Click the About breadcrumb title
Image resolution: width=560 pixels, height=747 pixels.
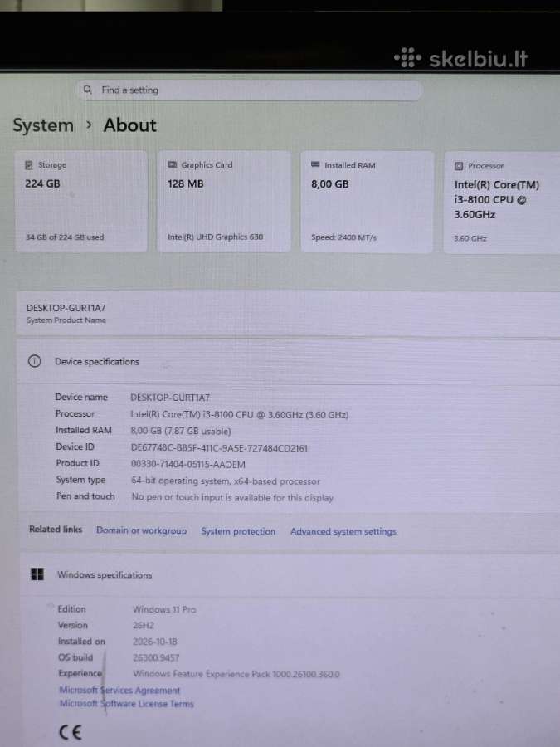(x=130, y=125)
